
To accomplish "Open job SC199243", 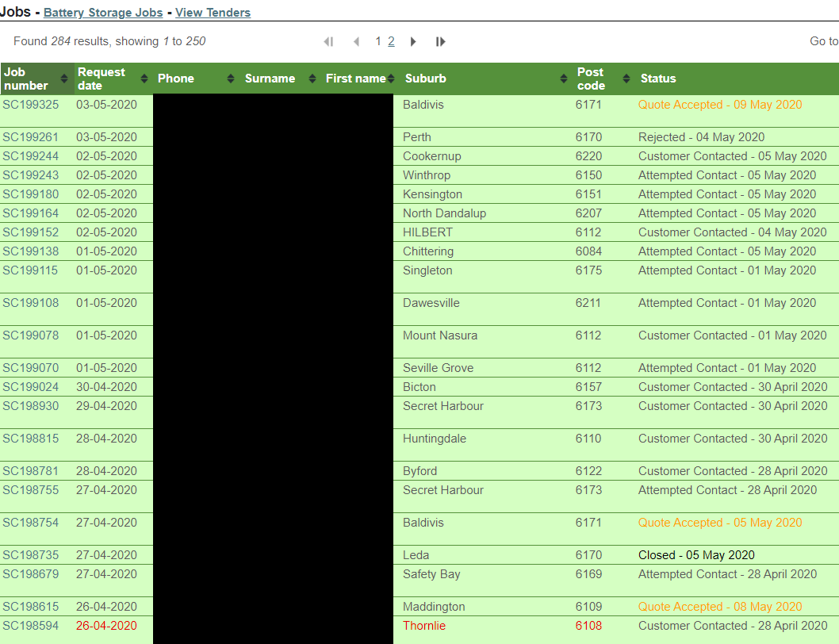I will click(x=30, y=175).
